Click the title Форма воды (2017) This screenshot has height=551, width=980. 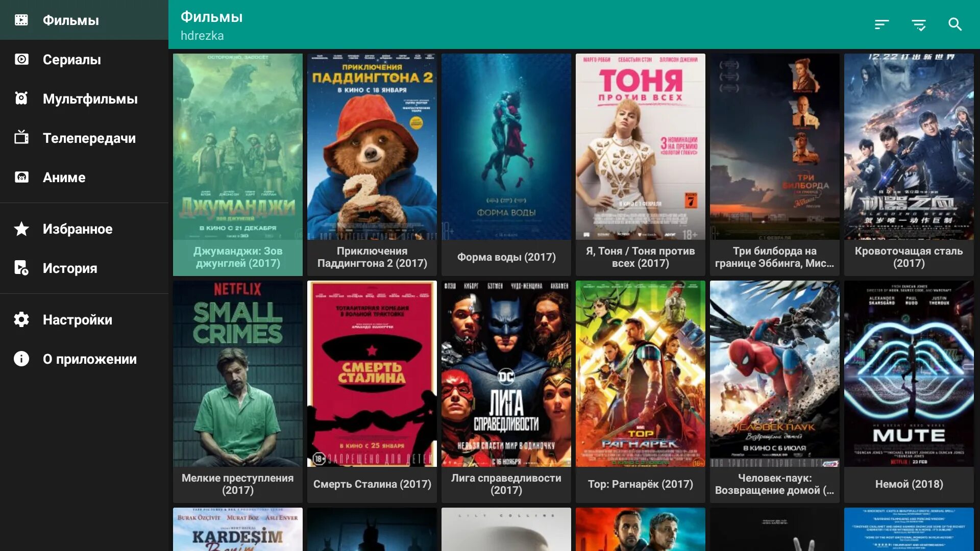point(506,257)
